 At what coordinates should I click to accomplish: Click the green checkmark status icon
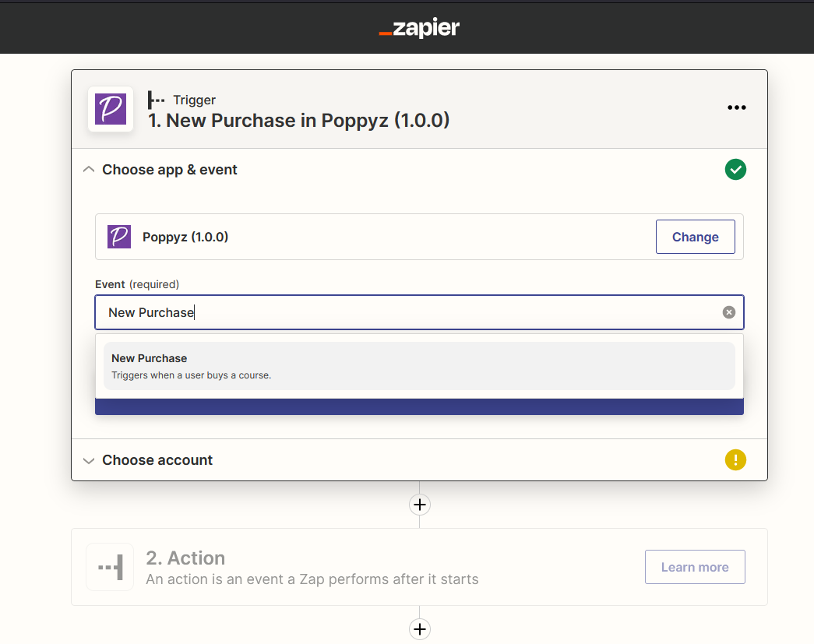click(x=735, y=170)
